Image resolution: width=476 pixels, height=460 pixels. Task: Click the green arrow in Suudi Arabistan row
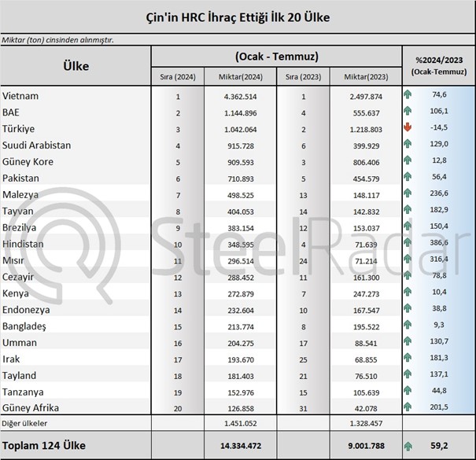[x=408, y=144]
